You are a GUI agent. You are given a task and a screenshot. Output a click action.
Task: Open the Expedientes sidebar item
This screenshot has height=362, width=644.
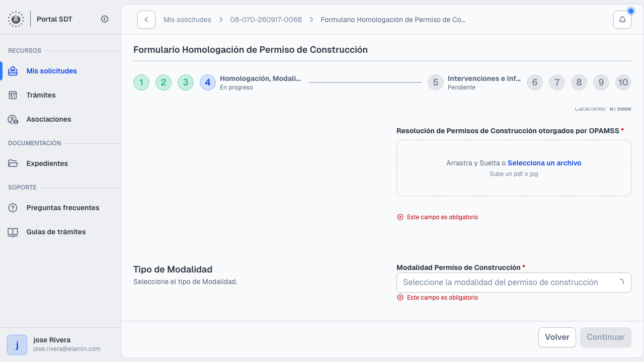(60, 163)
